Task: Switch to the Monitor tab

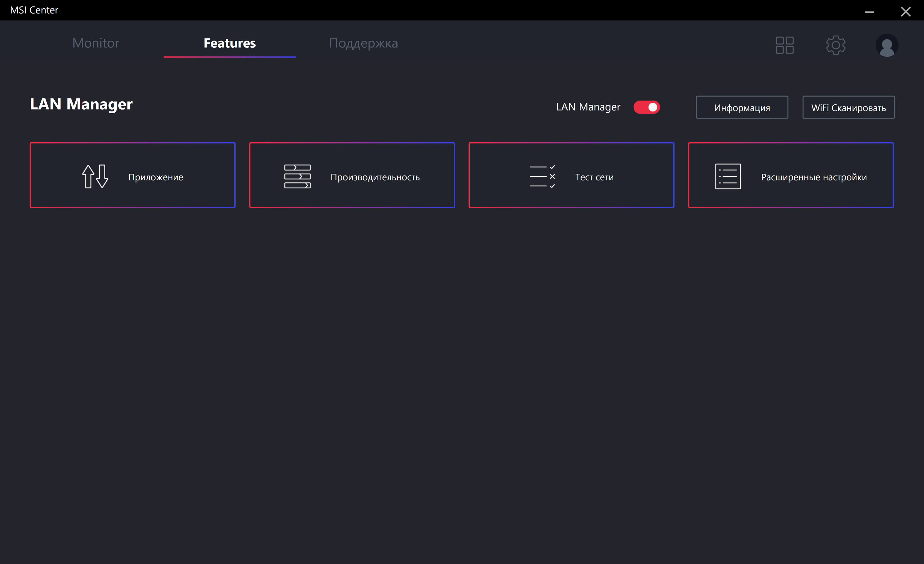Action: (95, 43)
